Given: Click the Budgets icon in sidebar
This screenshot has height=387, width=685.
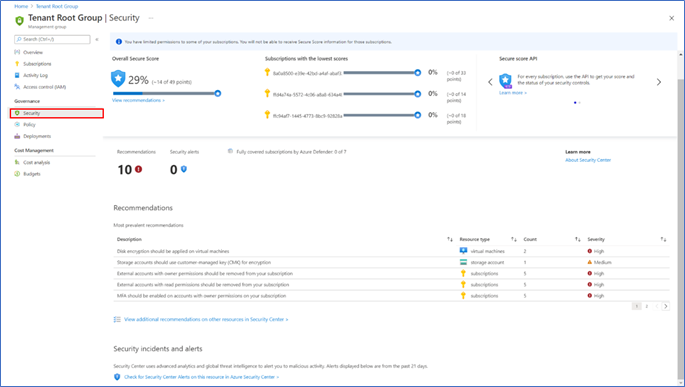Looking at the screenshot, I should point(17,174).
